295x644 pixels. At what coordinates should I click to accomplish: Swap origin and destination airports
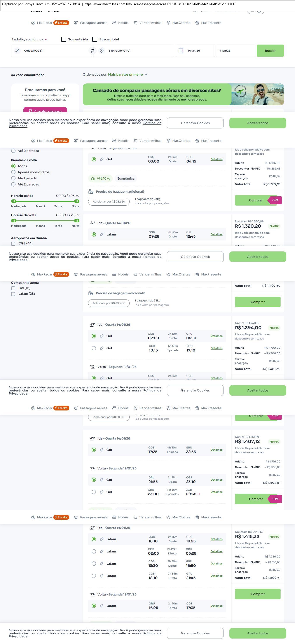(92, 51)
